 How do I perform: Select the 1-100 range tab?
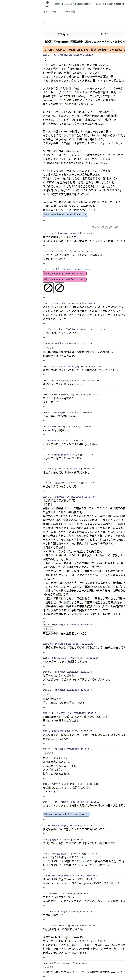[104, 34]
